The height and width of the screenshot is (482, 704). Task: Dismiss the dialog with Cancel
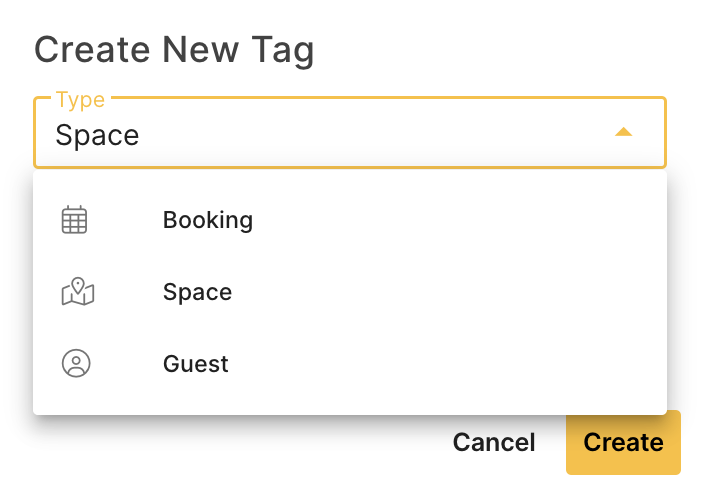pyautogui.click(x=494, y=443)
